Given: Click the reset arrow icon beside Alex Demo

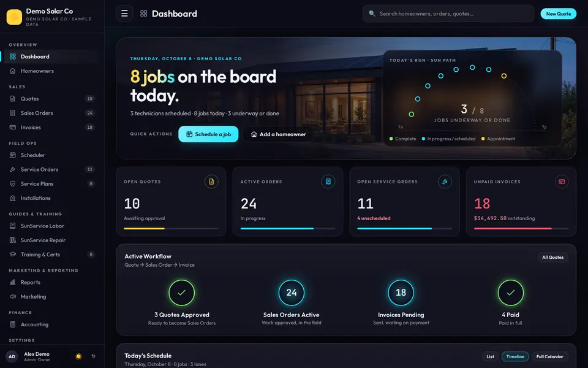Looking at the screenshot, I should pos(93,356).
